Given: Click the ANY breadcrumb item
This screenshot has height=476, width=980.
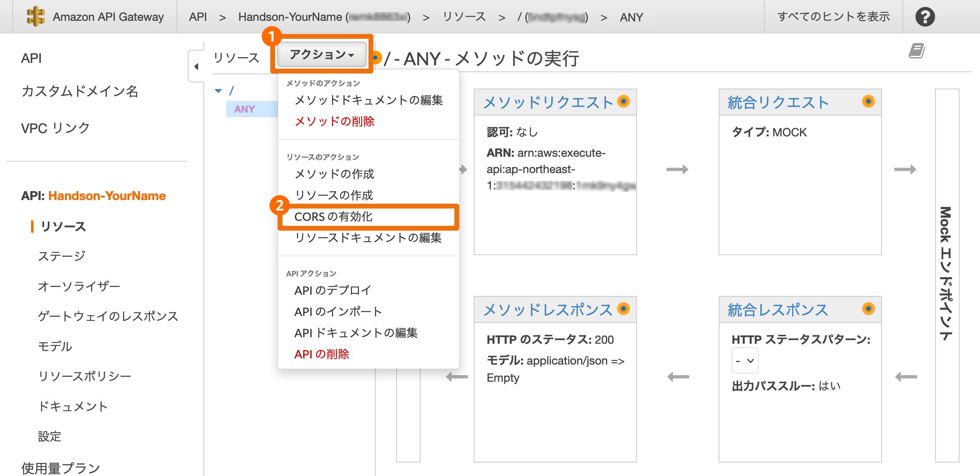Looking at the screenshot, I should (631, 17).
